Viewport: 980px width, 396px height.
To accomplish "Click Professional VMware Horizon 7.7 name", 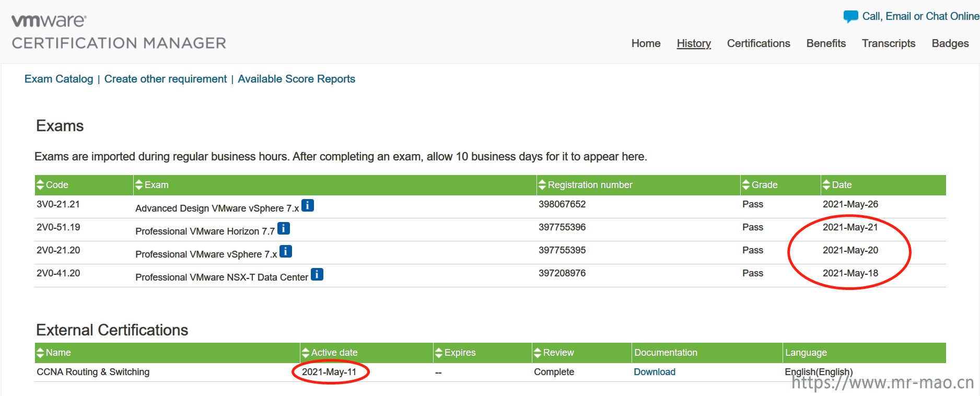I will coord(205,231).
